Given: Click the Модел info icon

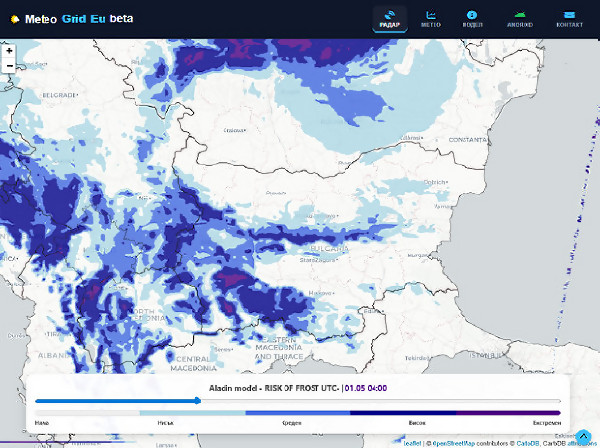Looking at the screenshot, I should click(471, 19).
